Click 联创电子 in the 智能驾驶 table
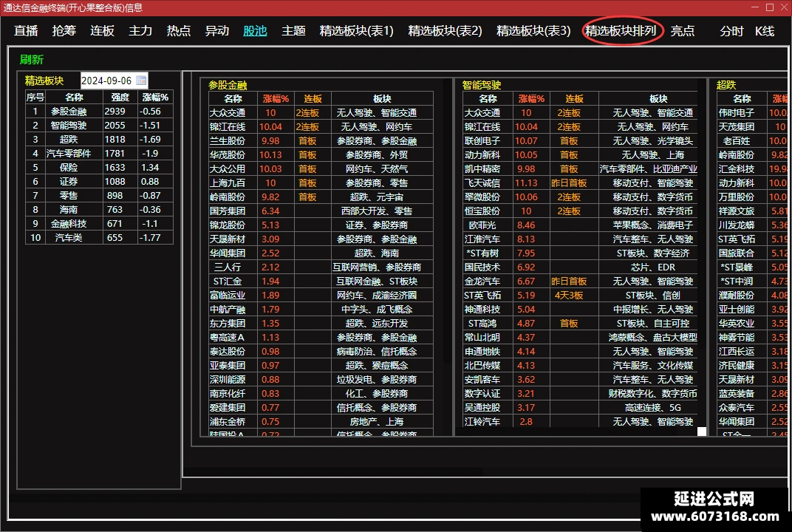The height and width of the screenshot is (532, 792). 482,141
